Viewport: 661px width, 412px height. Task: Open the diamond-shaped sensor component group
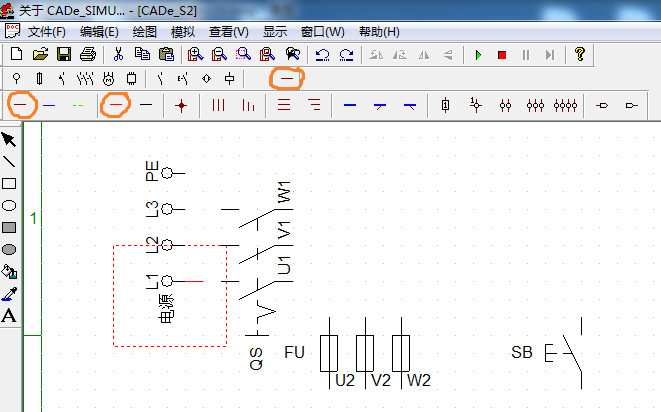(x=206, y=78)
